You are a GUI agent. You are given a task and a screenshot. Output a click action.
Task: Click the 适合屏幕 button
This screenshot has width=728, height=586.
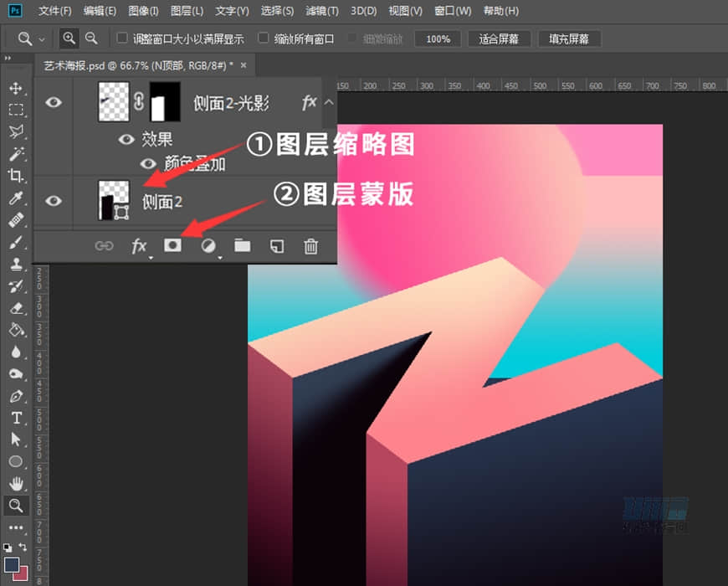click(499, 39)
